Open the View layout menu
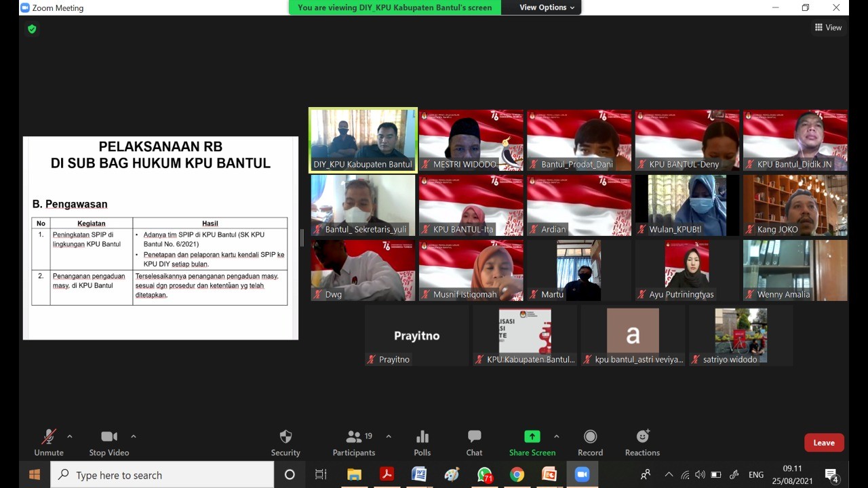This screenshot has width=868, height=488. coord(828,28)
